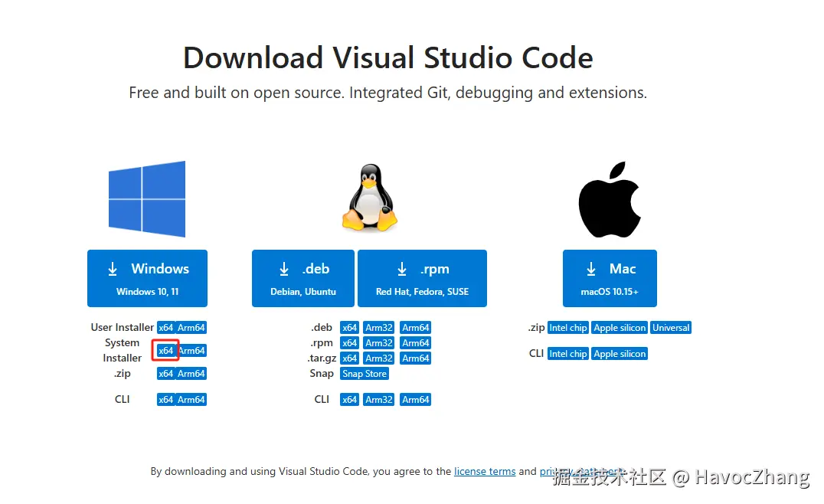
Task: Download the Windows 10, 11 installer
Action: [147, 278]
